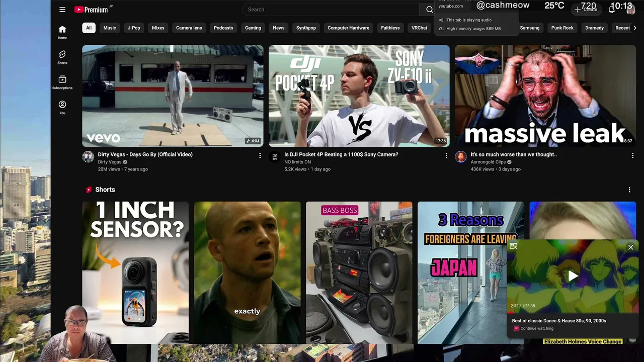Open Home in the sidebar

tap(62, 32)
